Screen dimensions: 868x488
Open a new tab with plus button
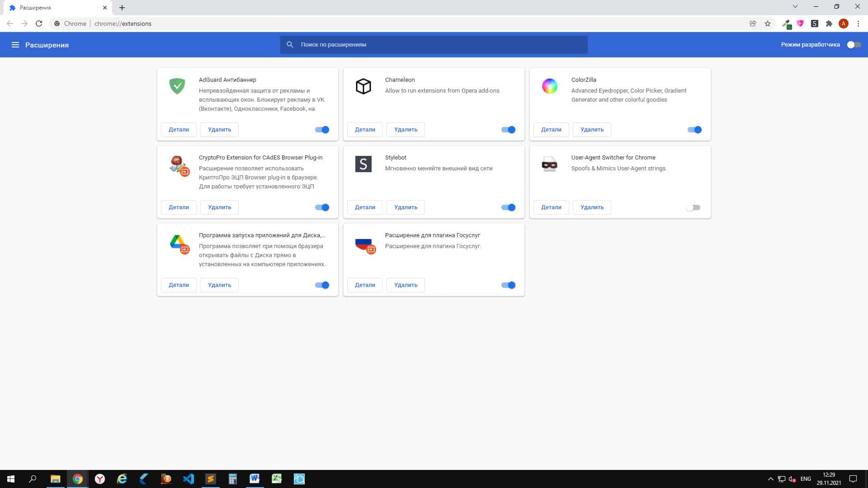tap(122, 8)
